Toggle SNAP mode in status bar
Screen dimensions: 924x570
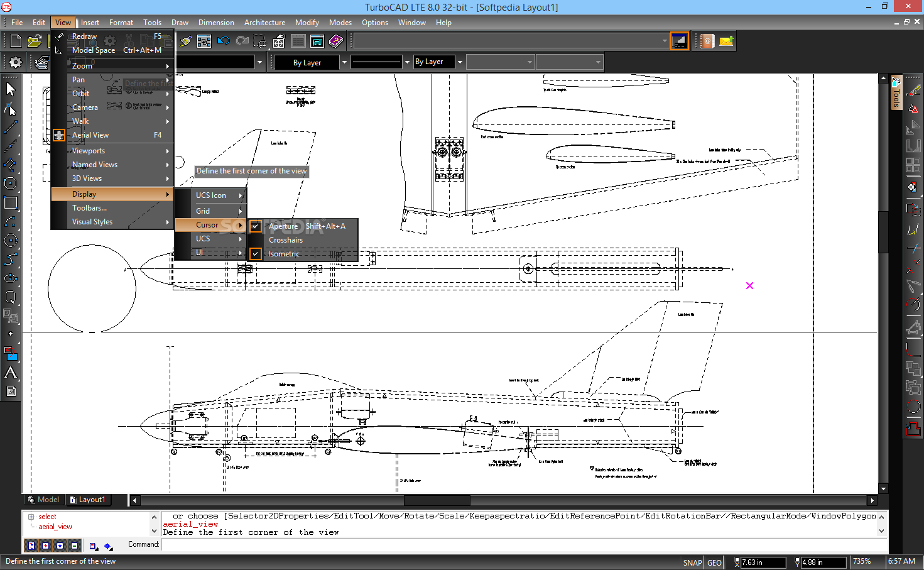click(692, 562)
